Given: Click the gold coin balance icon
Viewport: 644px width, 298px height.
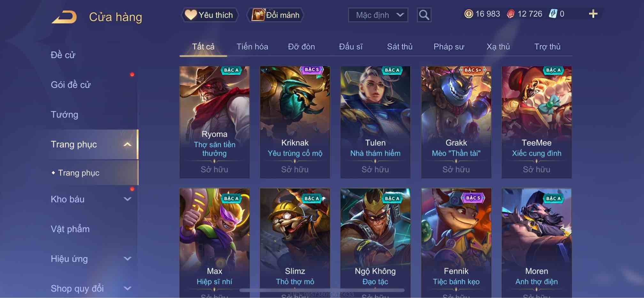Looking at the screenshot, I should [469, 14].
